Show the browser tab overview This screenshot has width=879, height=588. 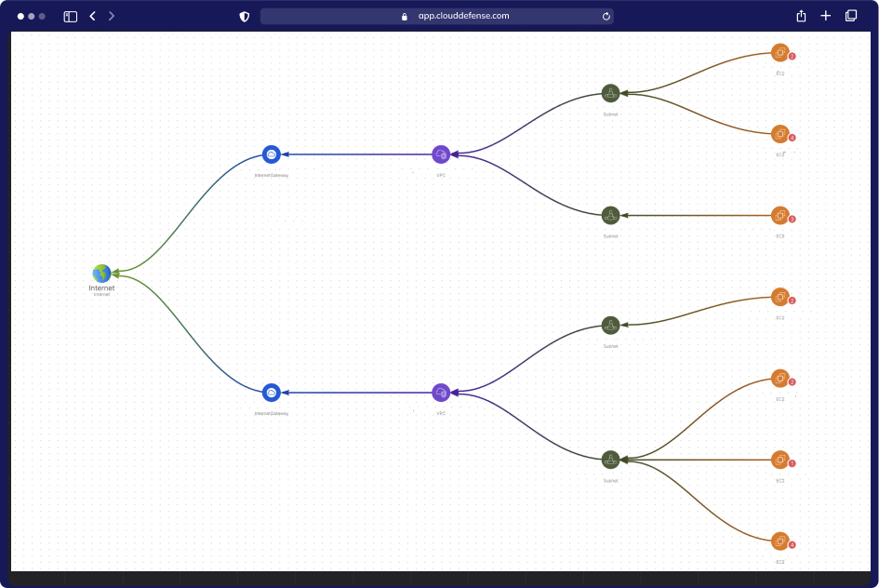(850, 16)
